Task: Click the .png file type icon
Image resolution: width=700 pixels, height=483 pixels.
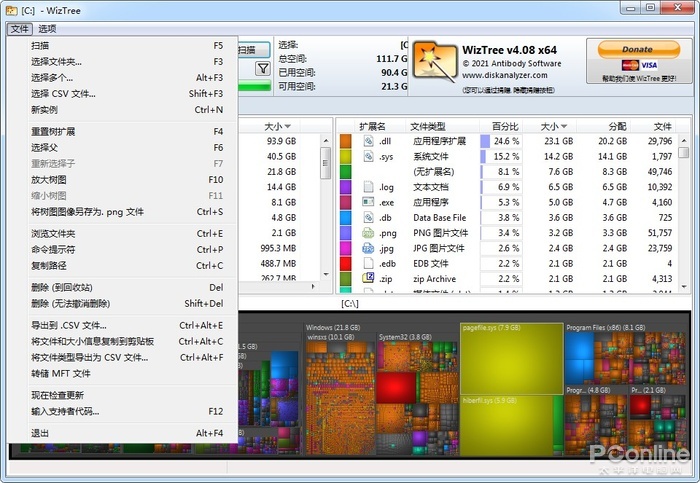Action: tap(368, 232)
